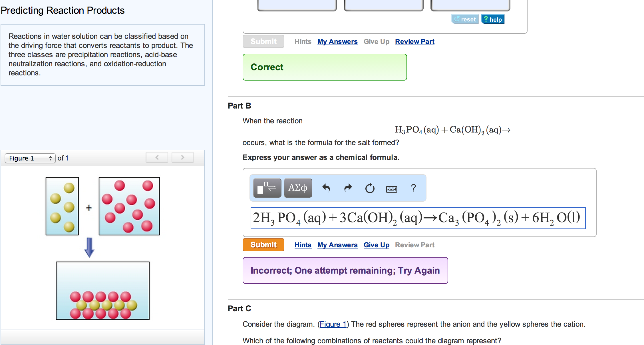Click the circular reset icon in equation editor
This screenshot has width=644, height=345.
tap(370, 188)
